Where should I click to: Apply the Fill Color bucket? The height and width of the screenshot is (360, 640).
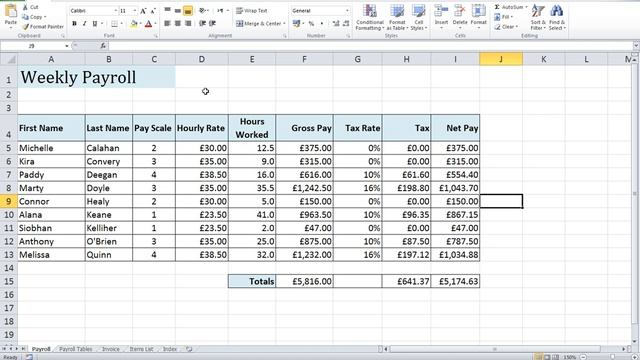(133, 24)
